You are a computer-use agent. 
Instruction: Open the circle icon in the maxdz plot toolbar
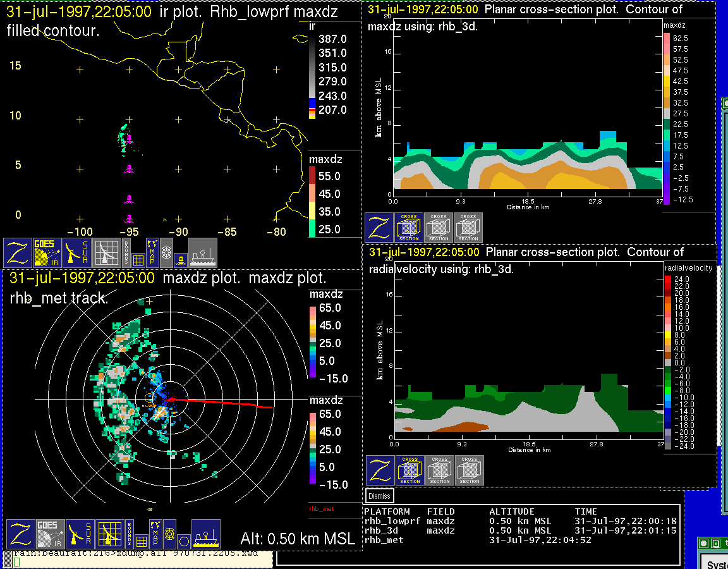(183, 541)
